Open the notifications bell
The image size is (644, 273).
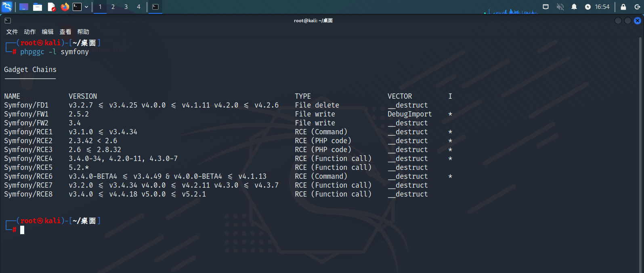tap(574, 7)
